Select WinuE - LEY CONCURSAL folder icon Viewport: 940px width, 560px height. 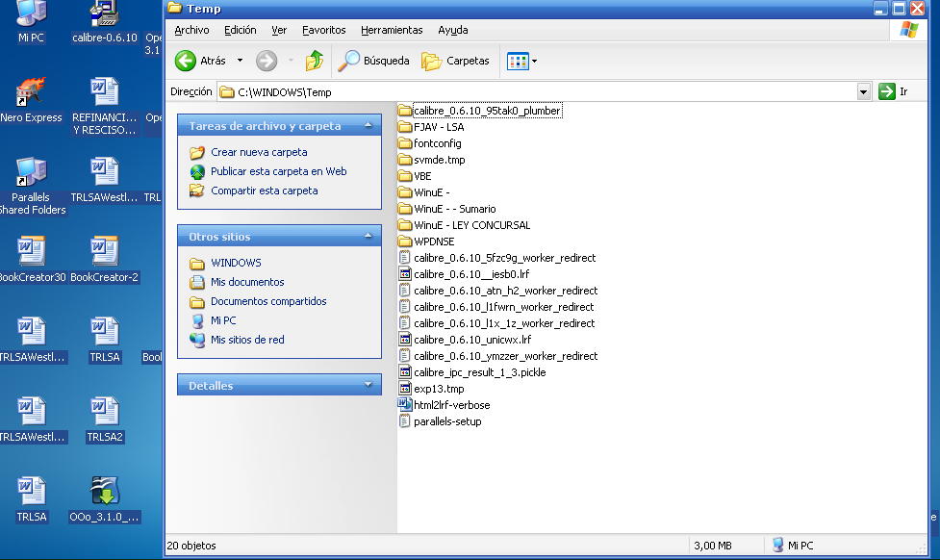[x=405, y=225]
